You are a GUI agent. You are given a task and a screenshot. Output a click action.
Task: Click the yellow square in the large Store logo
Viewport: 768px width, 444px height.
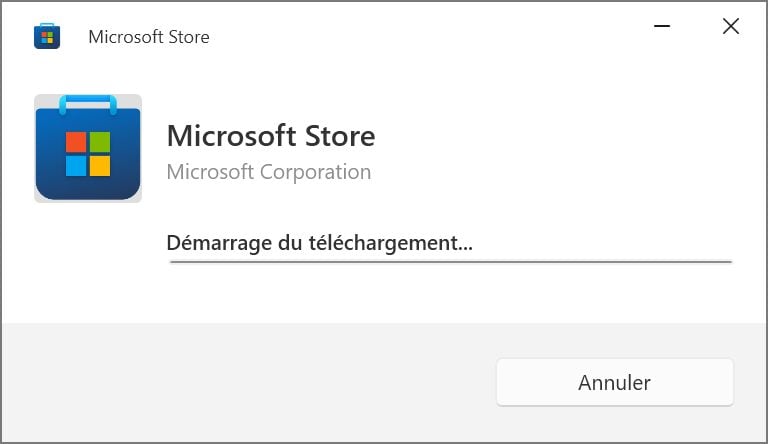[x=99, y=165]
